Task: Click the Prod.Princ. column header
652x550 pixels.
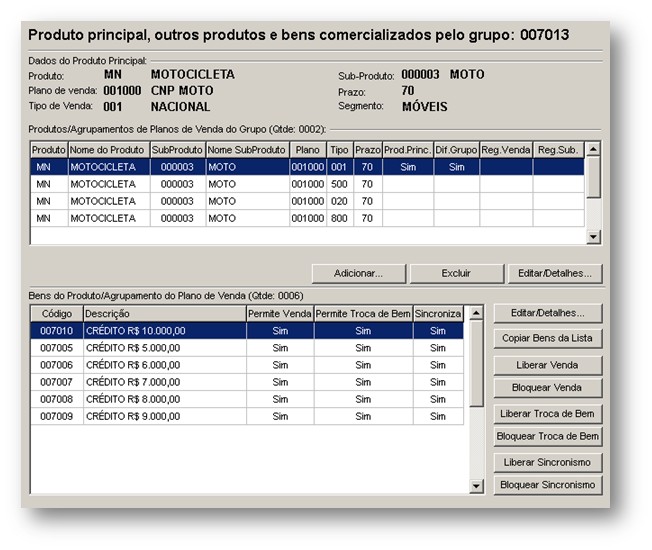Action: 408,150
